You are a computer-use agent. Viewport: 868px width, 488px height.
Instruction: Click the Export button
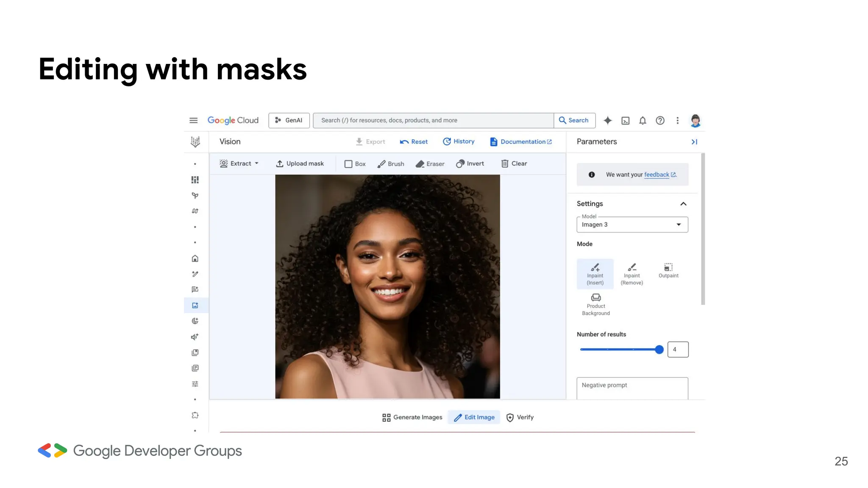pos(370,141)
